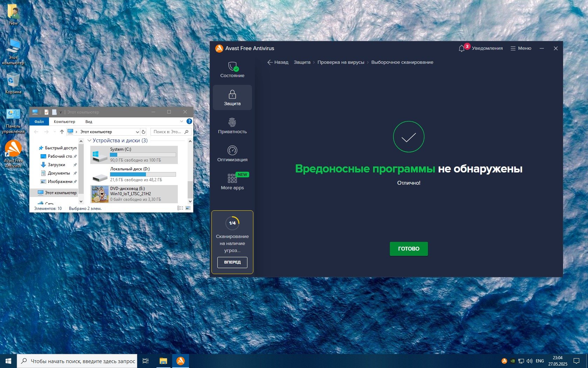
Task: Open the Quick Access Toolbar customize dropdown
Action: coord(61,112)
